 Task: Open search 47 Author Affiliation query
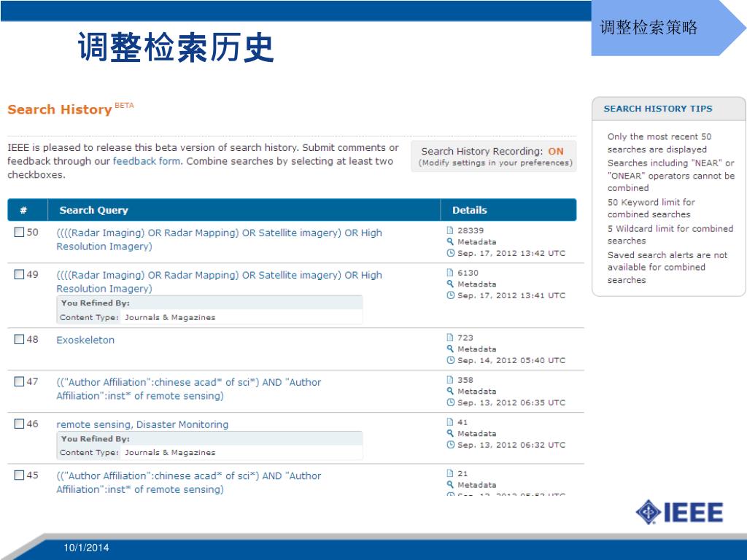[x=189, y=389]
